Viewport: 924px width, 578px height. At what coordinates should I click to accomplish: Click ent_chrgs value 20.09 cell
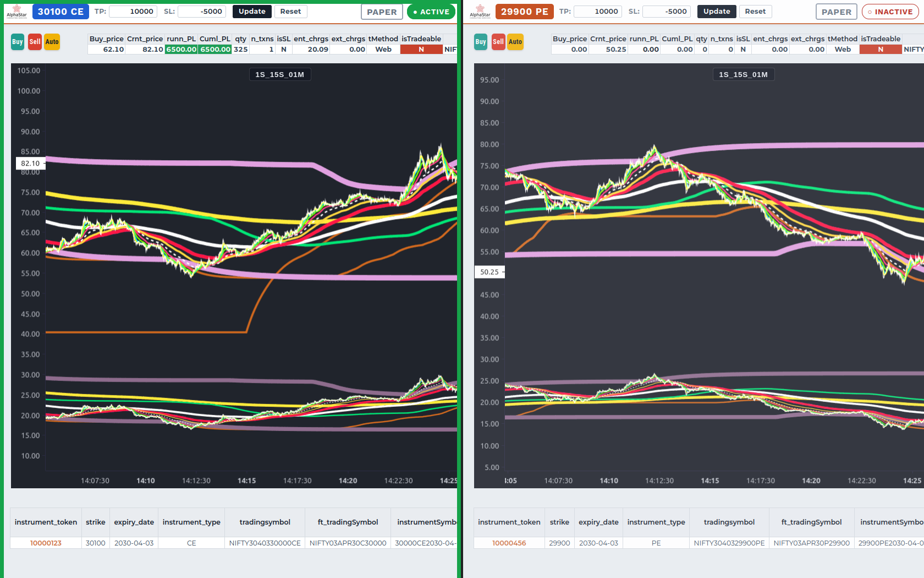tap(311, 50)
